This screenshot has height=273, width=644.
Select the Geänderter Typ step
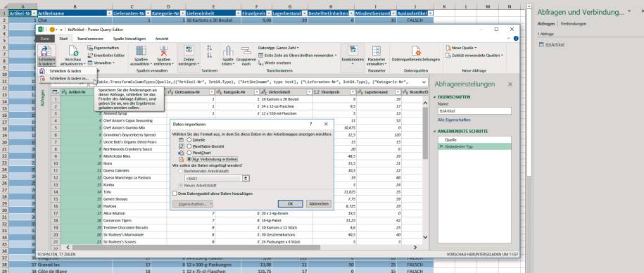474,146
